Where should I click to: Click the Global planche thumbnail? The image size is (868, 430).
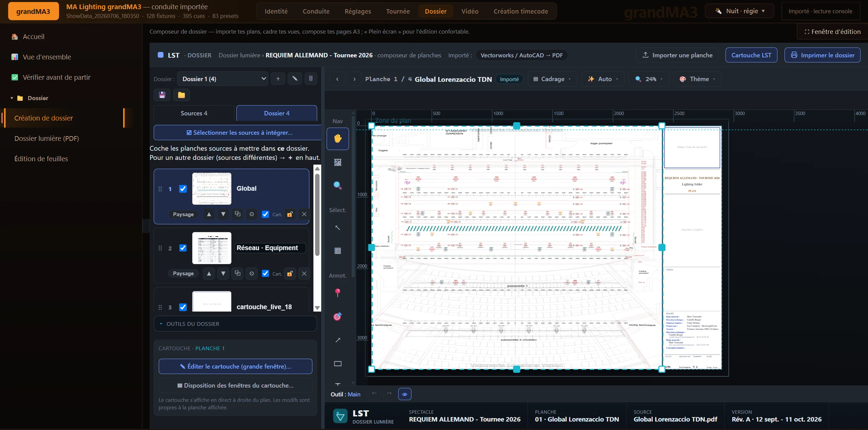click(x=212, y=189)
